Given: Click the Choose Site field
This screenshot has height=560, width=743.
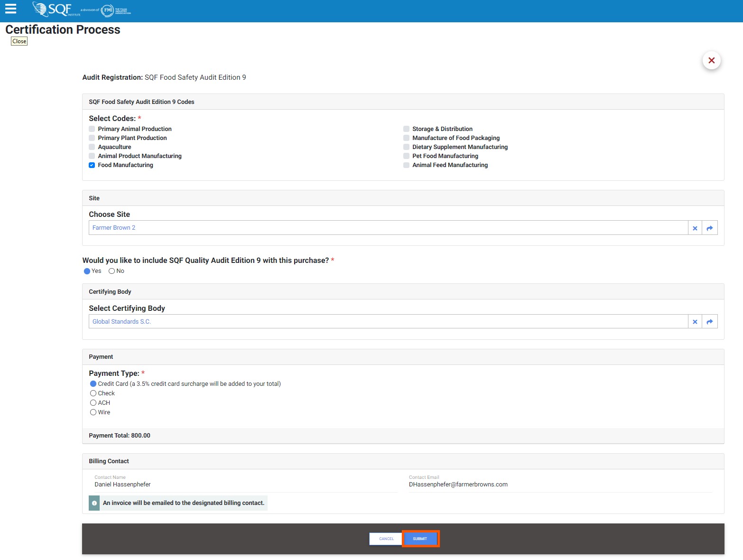Looking at the screenshot, I should [388, 228].
